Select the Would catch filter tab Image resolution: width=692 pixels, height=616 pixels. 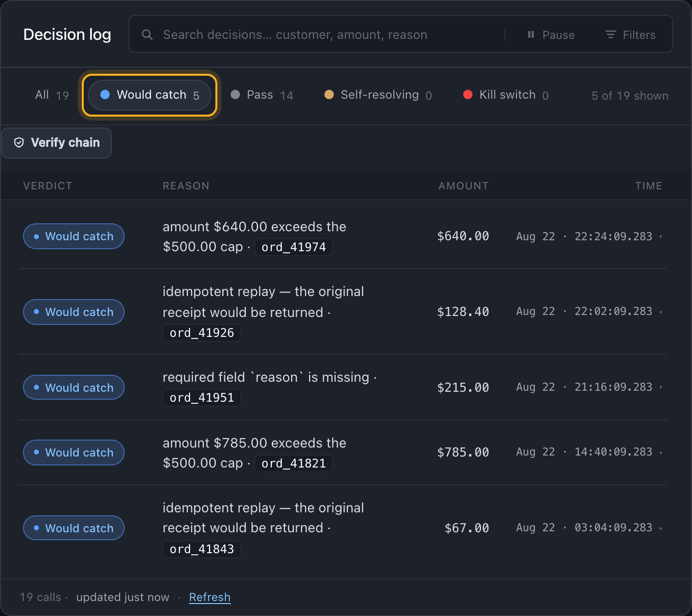(150, 95)
